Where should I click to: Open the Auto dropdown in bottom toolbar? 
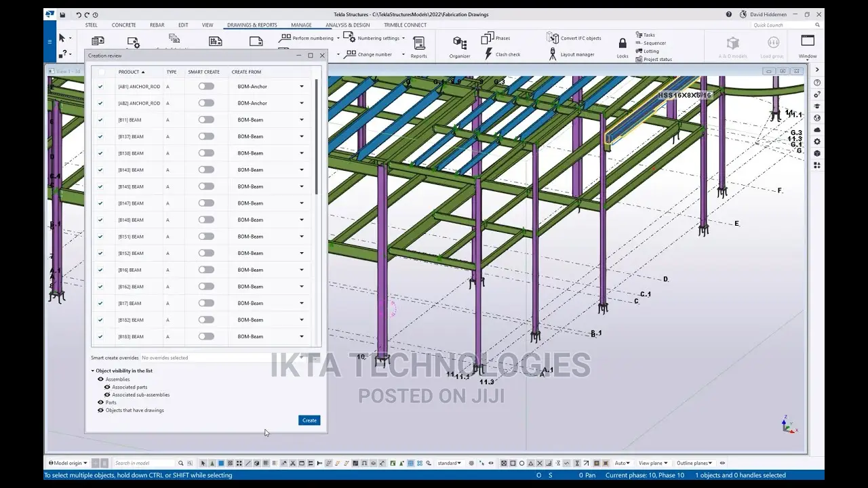[x=622, y=463]
